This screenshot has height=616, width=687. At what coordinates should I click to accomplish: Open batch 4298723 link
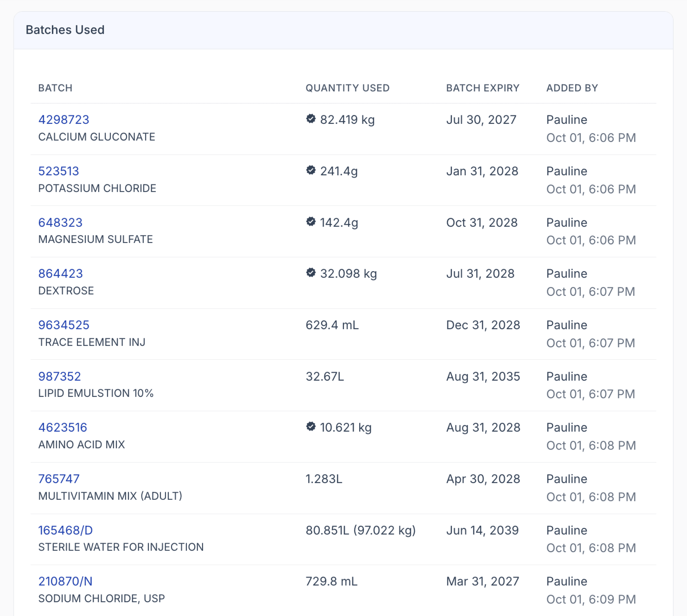(x=64, y=120)
